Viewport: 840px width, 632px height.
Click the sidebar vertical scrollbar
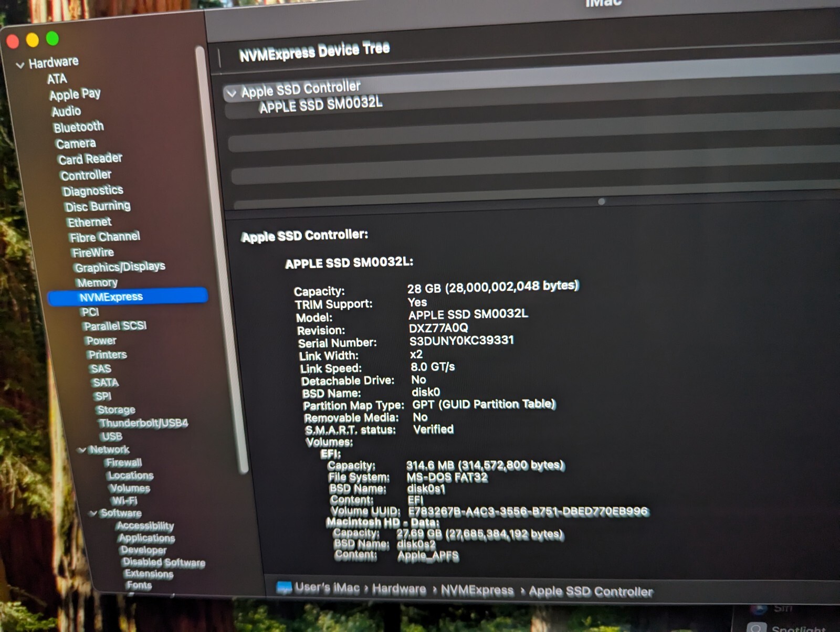(x=222, y=259)
